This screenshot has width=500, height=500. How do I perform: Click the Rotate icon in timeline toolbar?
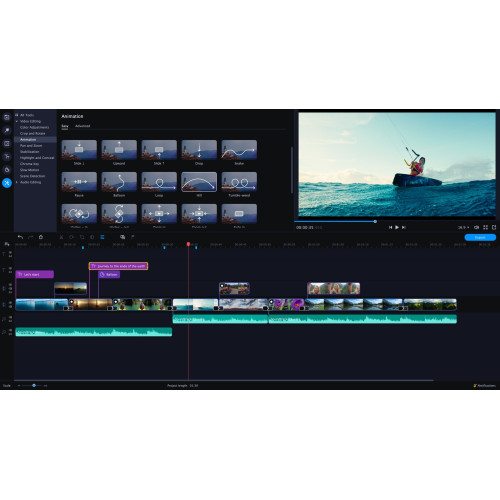point(71,237)
